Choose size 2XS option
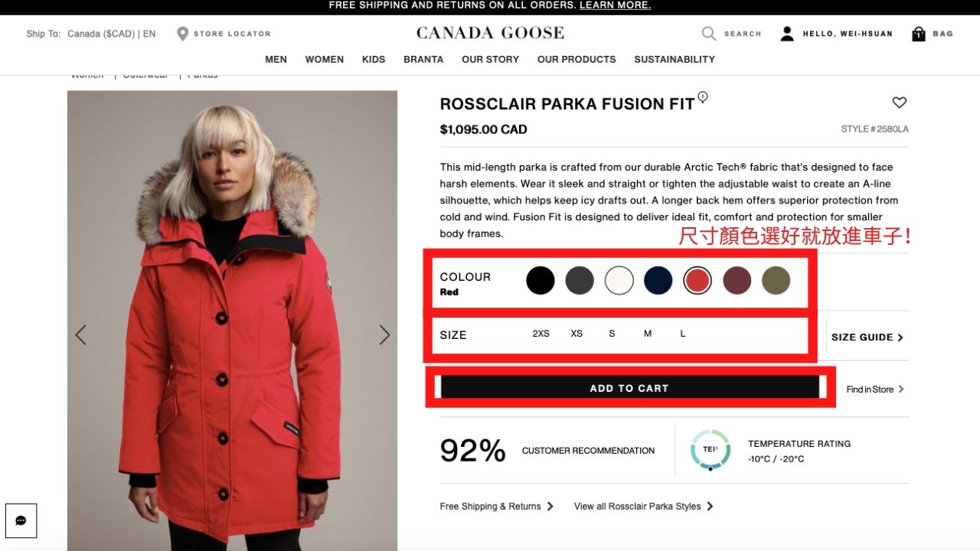Image resolution: width=980 pixels, height=551 pixels. [x=541, y=334]
